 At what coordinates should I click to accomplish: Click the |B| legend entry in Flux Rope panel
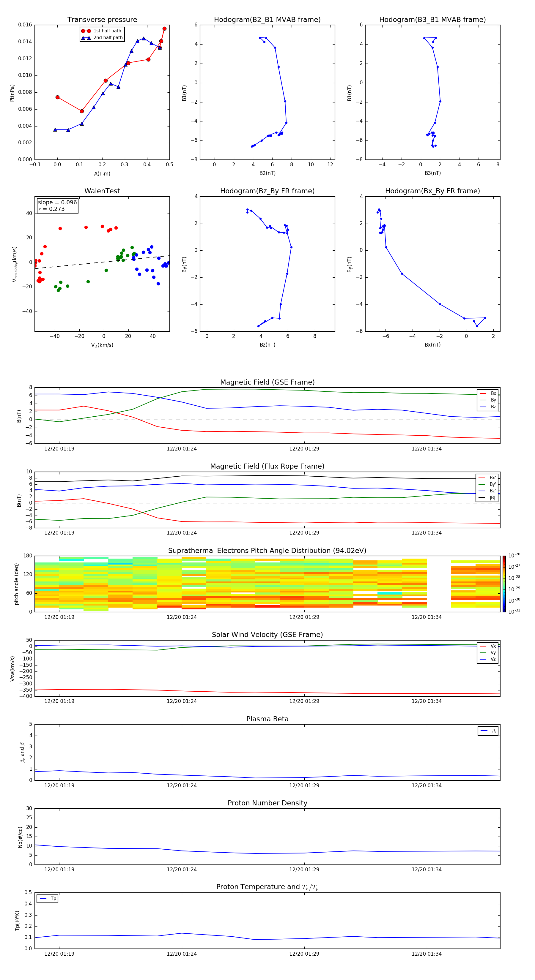487,498
